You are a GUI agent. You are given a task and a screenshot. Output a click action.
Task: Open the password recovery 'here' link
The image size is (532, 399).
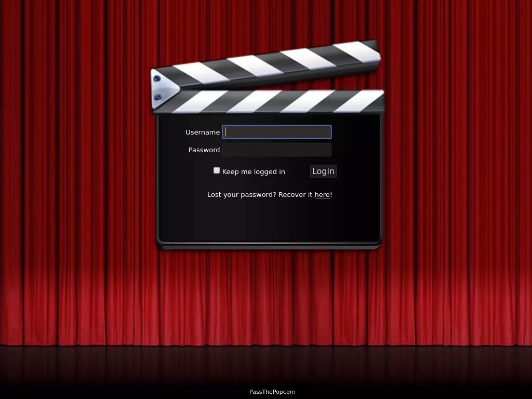point(322,195)
